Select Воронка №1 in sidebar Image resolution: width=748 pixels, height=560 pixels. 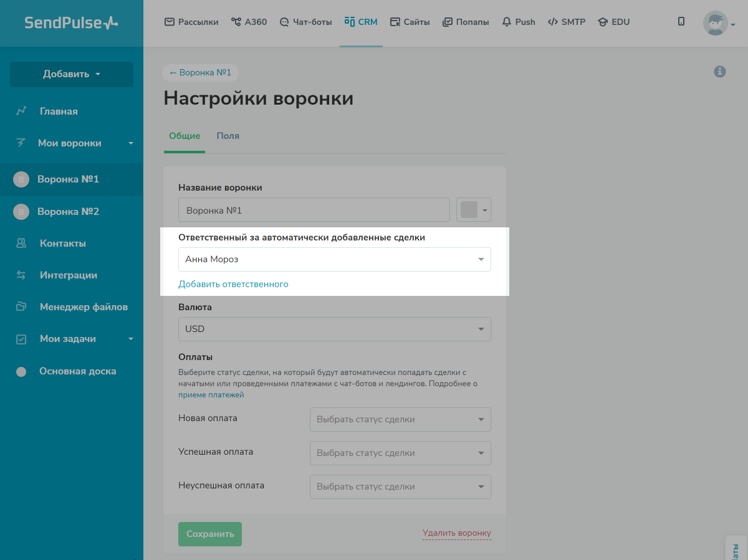(x=72, y=179)
